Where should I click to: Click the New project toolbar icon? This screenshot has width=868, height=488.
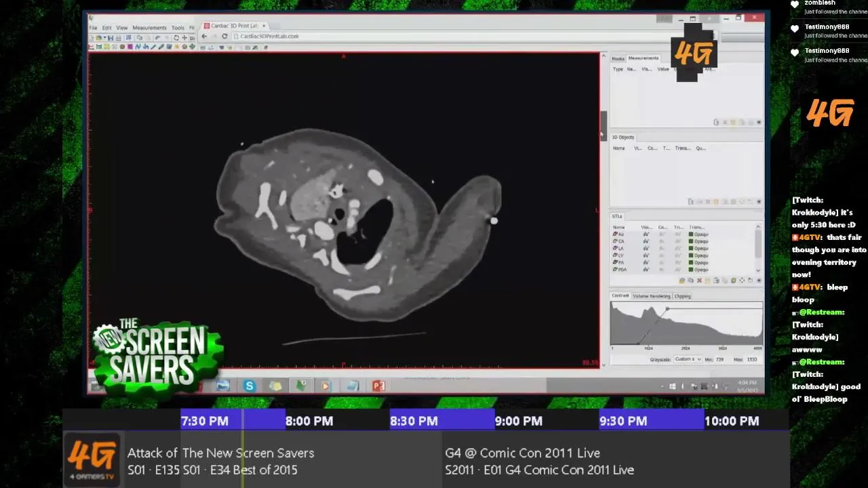click(92, 37)
